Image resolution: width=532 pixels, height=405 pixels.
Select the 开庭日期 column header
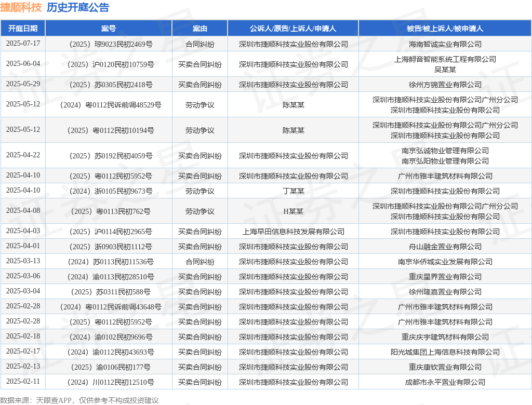click(x=23, y=29)
